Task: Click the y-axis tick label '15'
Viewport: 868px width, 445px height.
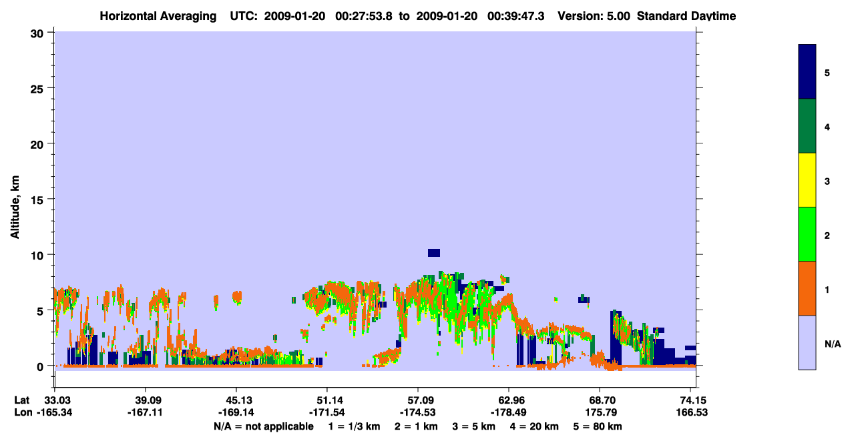Action: click(38, 199)
